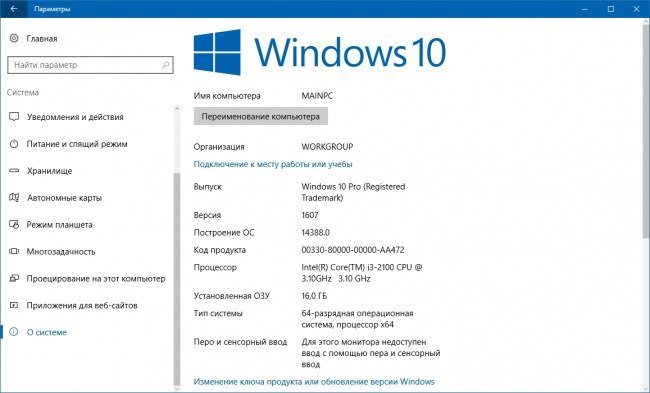The width and height of the screenshot is (650, 393).
Task: Click the search magnifier icon
Action: tap(165, 65)
